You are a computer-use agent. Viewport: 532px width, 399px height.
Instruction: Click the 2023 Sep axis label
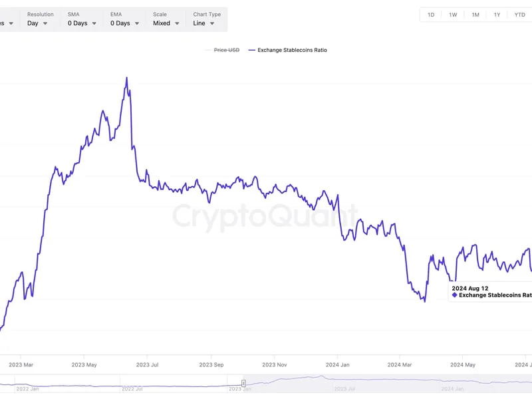pyautogui.click(x=211, y=364)
